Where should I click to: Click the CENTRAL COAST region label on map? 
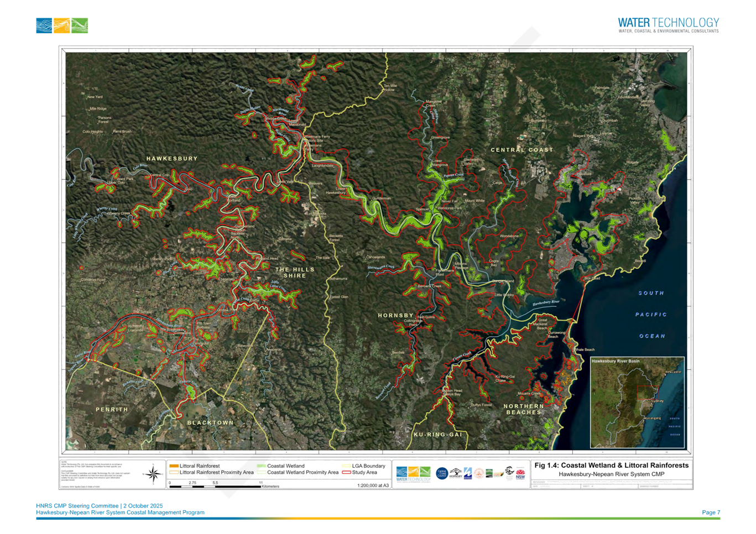(522, 150)
